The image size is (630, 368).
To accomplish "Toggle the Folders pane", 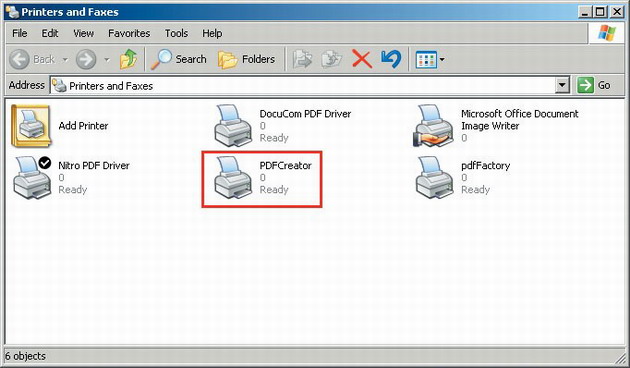I will pos(247,59).
